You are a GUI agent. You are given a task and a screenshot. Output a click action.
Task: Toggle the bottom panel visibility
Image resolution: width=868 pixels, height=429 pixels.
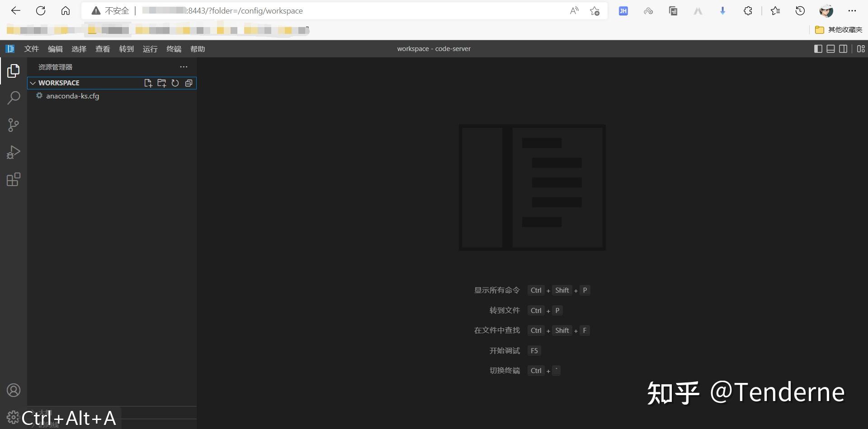coord(830,49)
